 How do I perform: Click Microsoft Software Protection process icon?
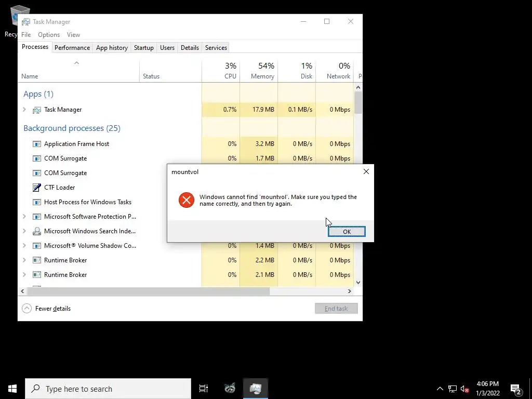[x=37, y=217]
